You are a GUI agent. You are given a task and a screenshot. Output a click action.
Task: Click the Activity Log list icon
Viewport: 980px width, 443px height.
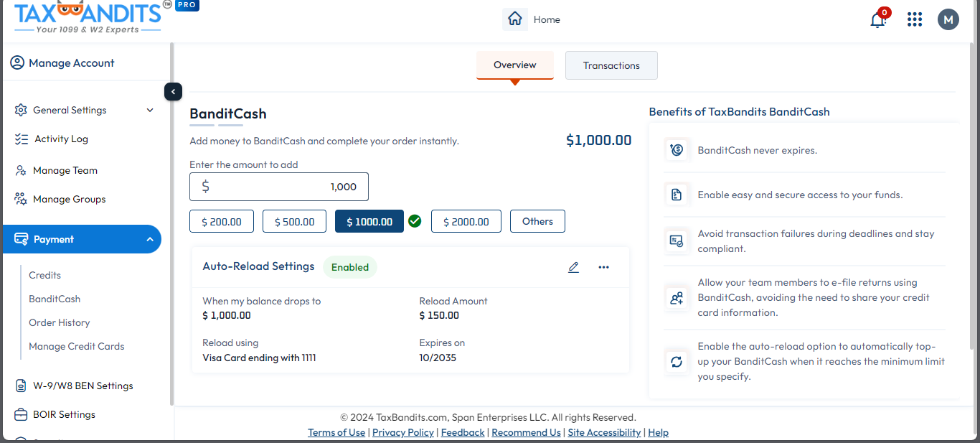click(x=22, y=139)
